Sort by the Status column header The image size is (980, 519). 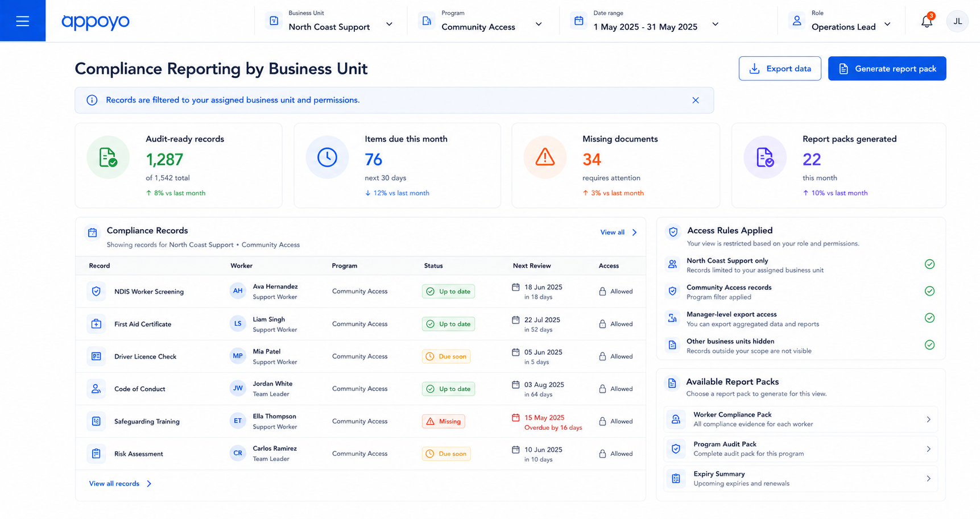pyautogui.click(x=433, y=265)
